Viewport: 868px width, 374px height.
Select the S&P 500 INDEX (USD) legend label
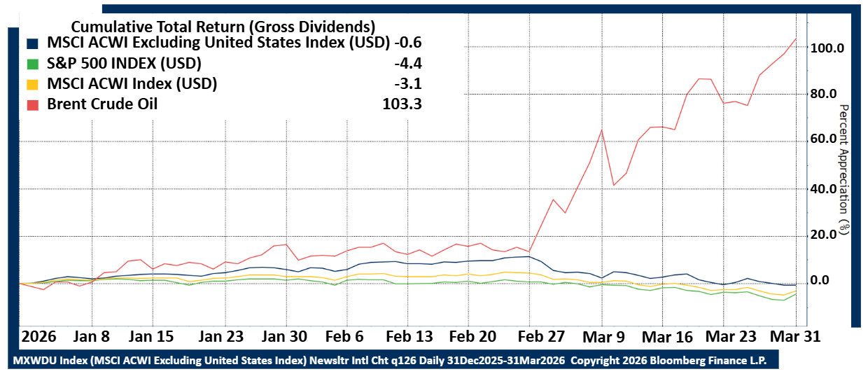124,64
